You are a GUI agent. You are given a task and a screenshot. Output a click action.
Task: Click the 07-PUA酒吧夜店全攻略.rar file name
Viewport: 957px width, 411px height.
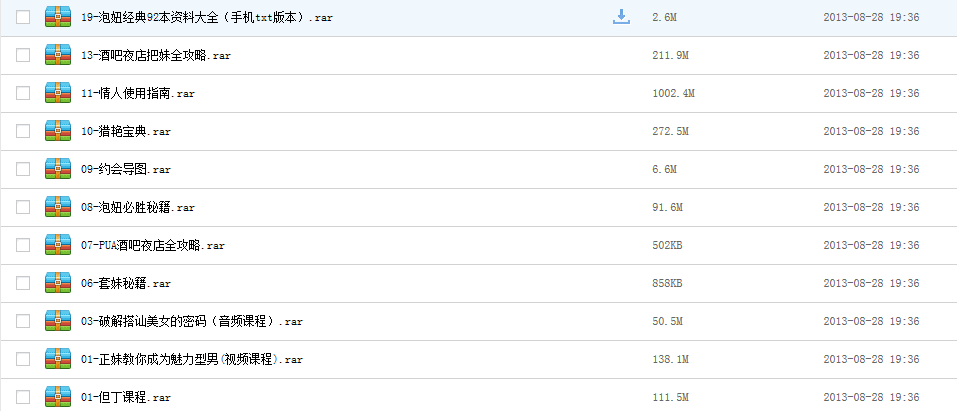[x=153, y=245]
